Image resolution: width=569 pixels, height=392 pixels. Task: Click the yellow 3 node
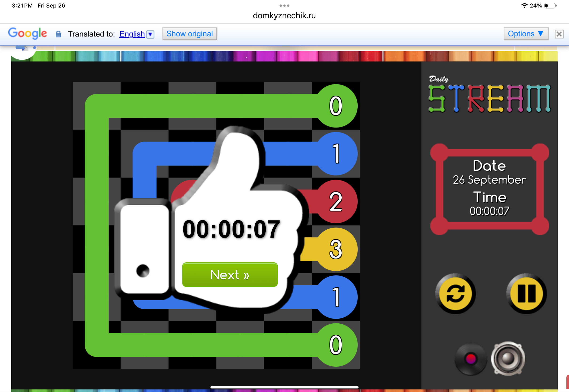pyautogui.click(x=336, y=249)
